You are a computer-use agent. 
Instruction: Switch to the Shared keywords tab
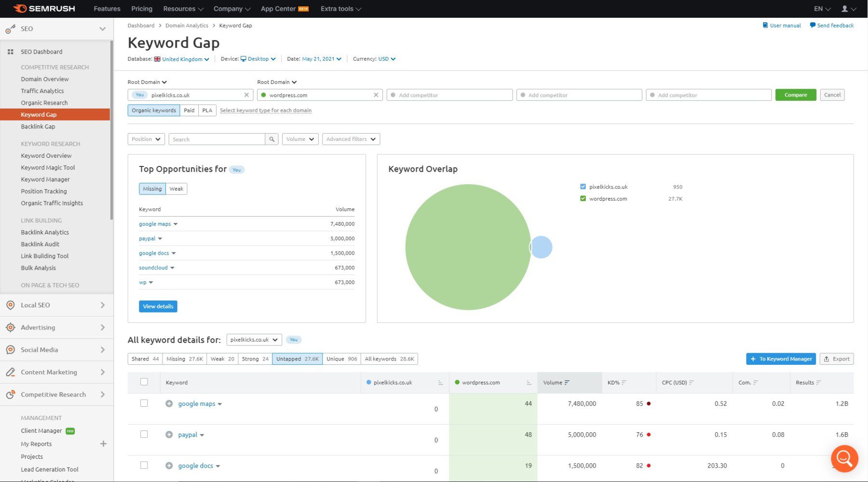(x=145, y=359)
